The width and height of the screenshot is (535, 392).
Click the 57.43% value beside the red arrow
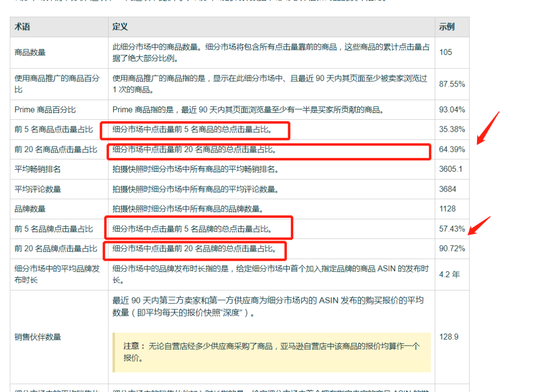(x=452, y=229)
